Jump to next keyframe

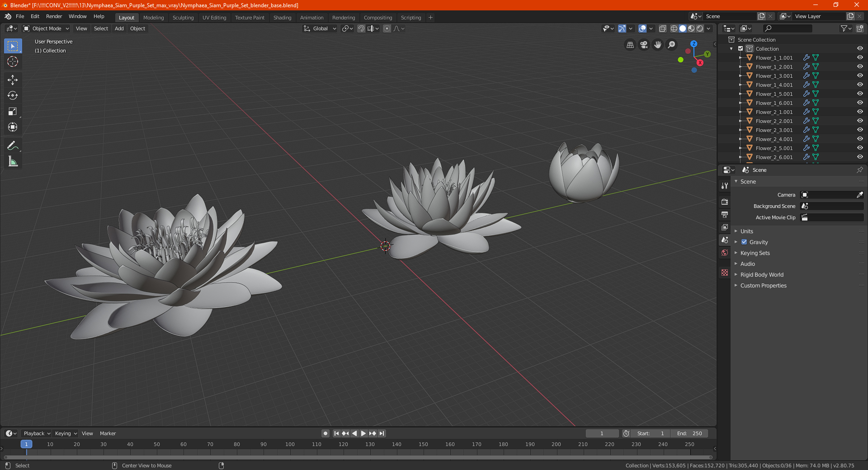pyautogui.click(x=373, y=433)
